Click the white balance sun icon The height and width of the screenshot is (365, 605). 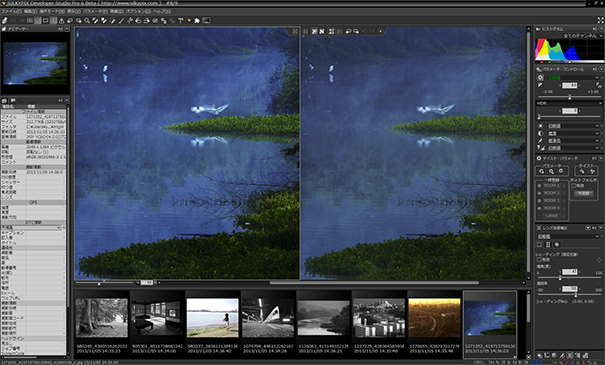(541, 126)
